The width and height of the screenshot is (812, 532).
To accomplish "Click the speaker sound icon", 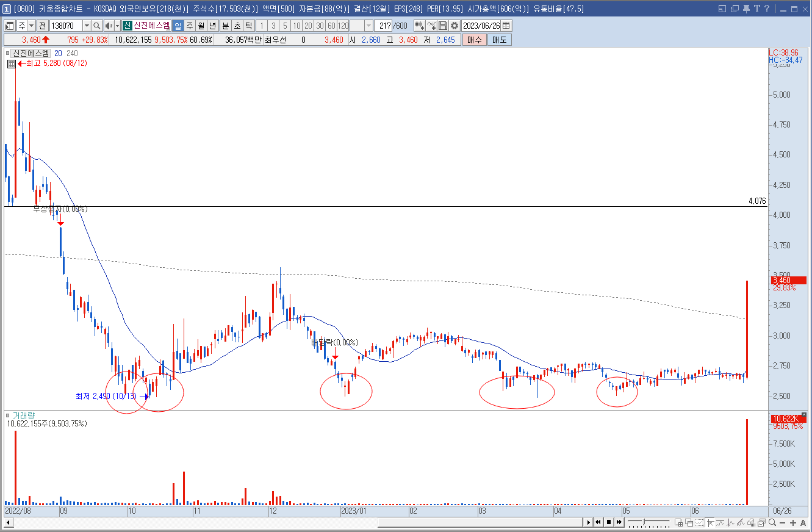I will pyautogui.click(x=109, y=26).
